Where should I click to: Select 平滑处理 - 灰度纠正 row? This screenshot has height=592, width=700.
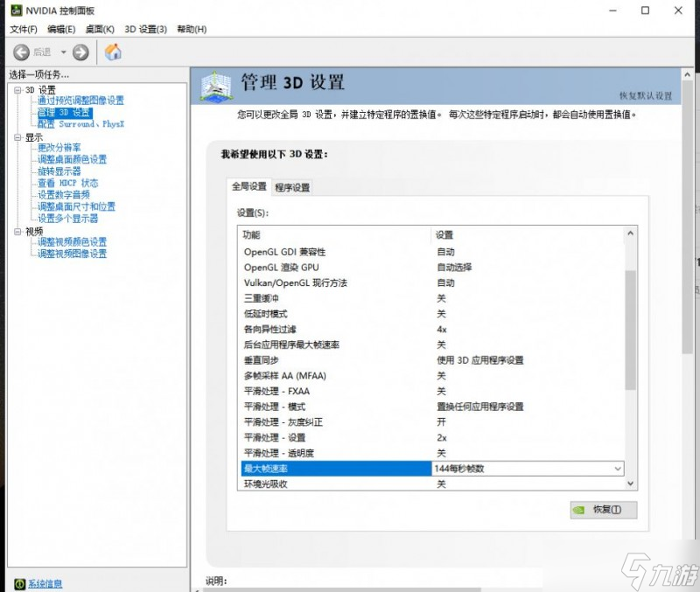click(x=432, y=422)
